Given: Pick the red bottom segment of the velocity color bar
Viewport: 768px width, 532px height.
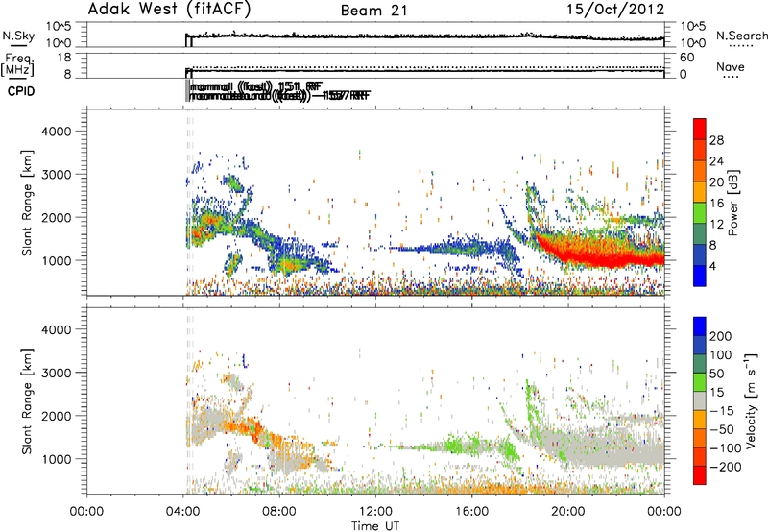Looking at the screenshot, I should click(700, 475).
